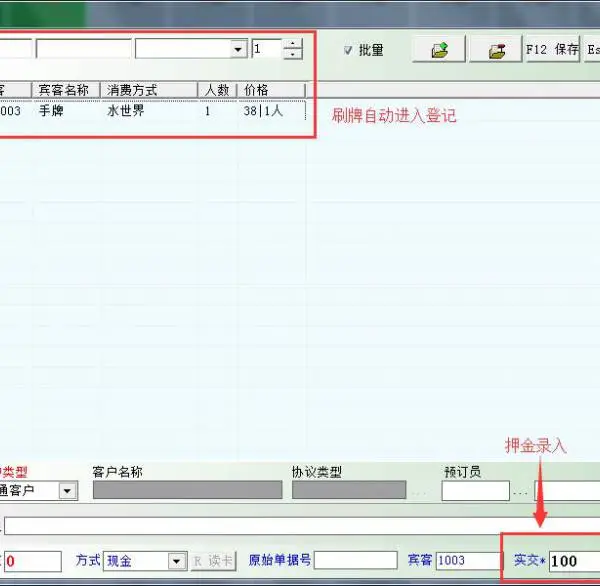Screen dimensions: 600x586
Task: Select the 手牌 cell in the row
Action: pos(51,111)
